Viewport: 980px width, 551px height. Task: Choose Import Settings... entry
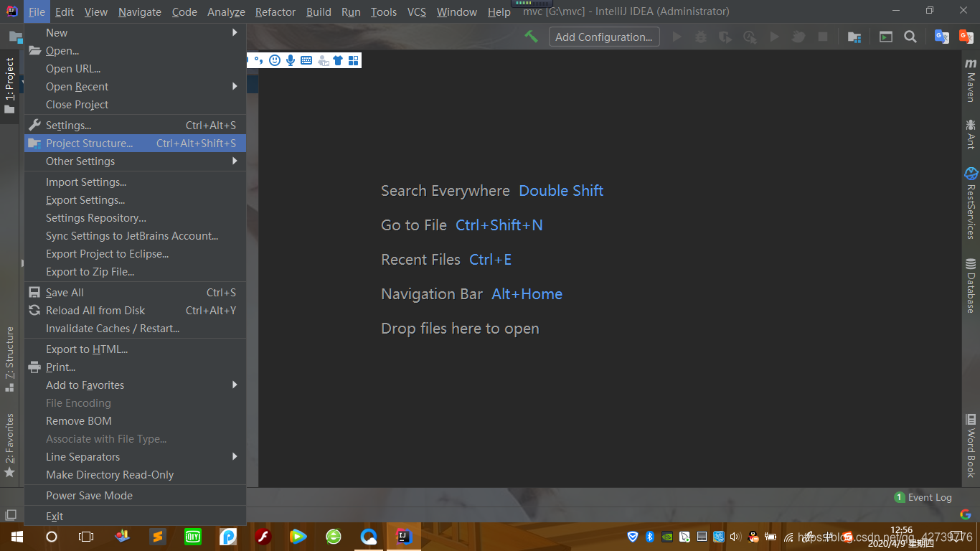135,182
